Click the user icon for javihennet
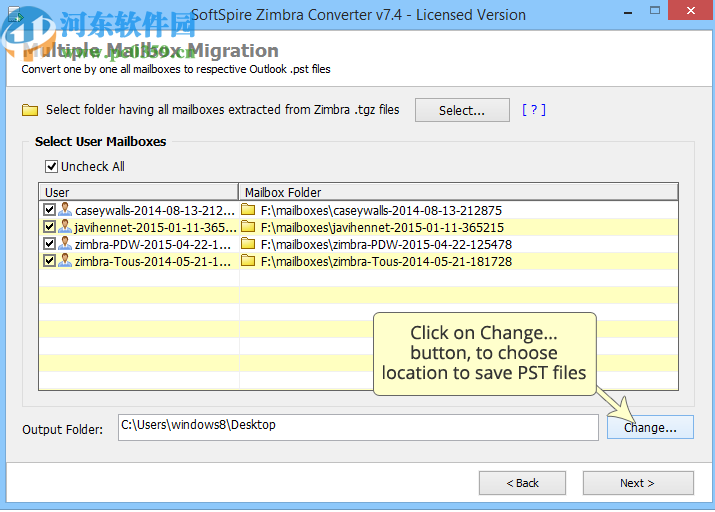This screenshot has height=512, width=715. tap(65, 227)
